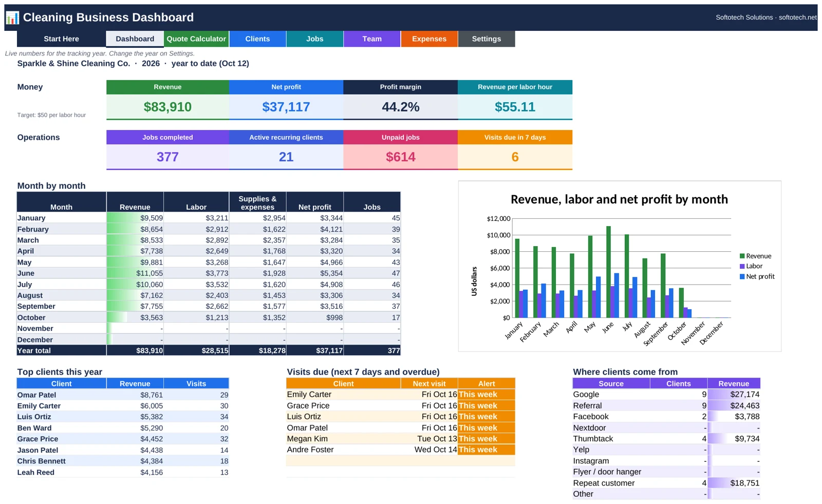Select the Unpaid jobs $614 value
Viewport: 822px width, 504px height.
click(x=401, y=157)
